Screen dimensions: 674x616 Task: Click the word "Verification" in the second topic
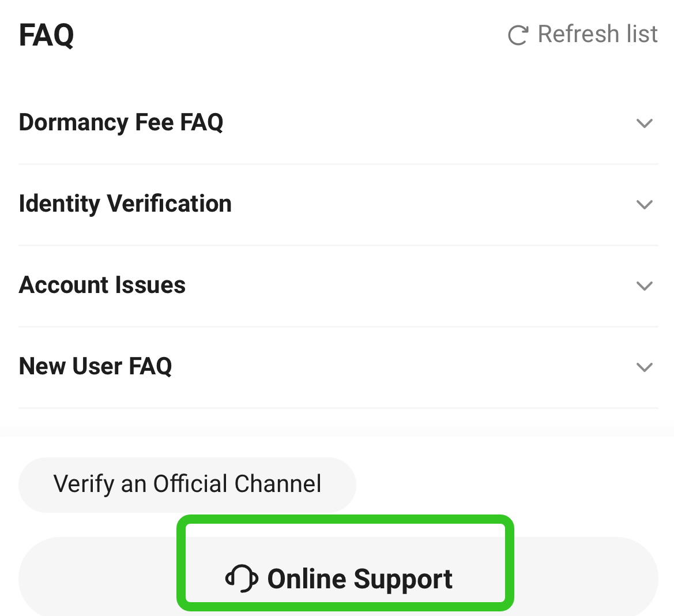(x=170, y=204)
